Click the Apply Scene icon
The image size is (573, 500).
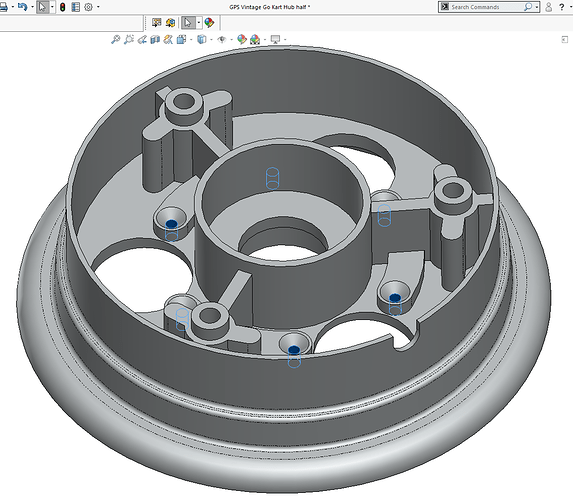255,39
